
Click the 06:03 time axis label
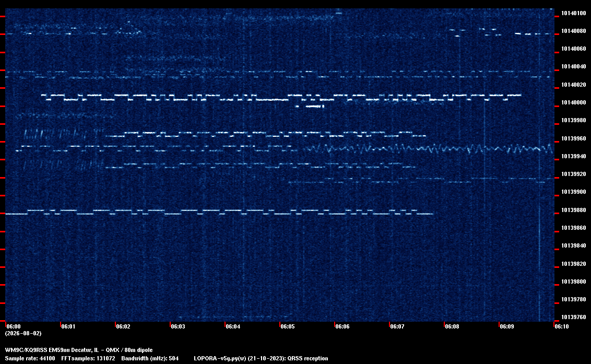point(178,326)
